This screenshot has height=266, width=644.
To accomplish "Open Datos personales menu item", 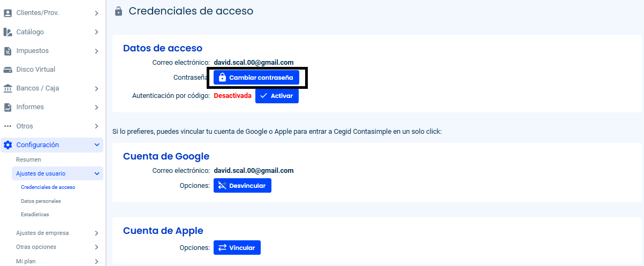I will pos(41,201).
